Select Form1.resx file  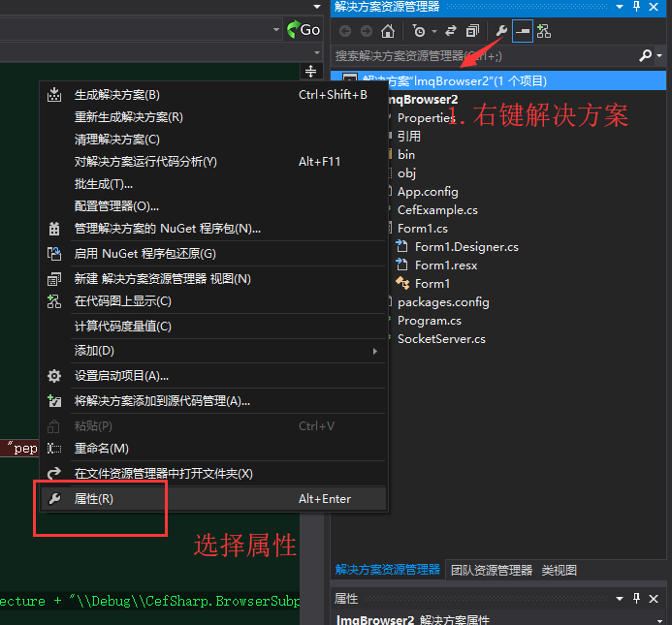coord(446,266)
